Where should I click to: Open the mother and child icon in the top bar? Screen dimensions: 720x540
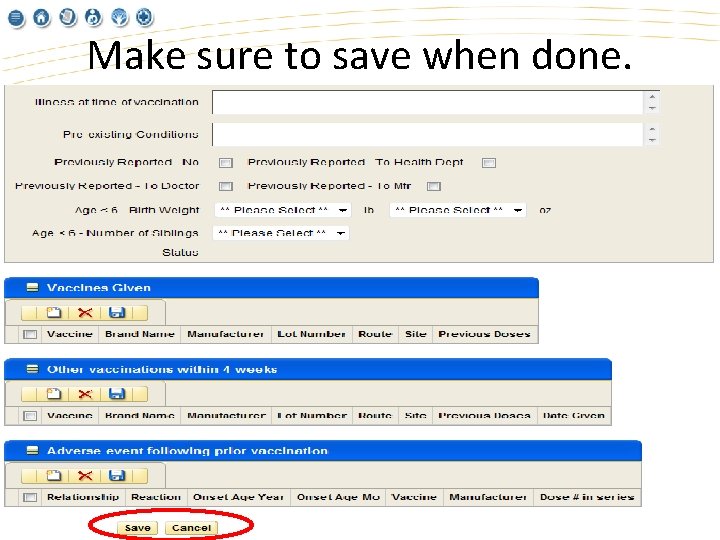point(93,17)
